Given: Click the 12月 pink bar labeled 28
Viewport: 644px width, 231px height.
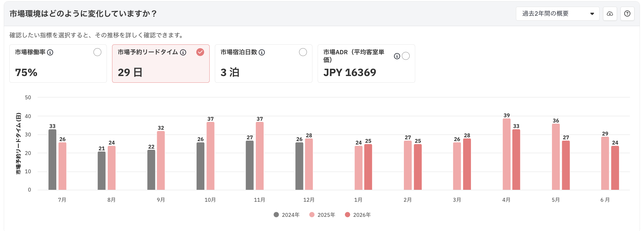Looking at the screenshot, I should [309, 164].
